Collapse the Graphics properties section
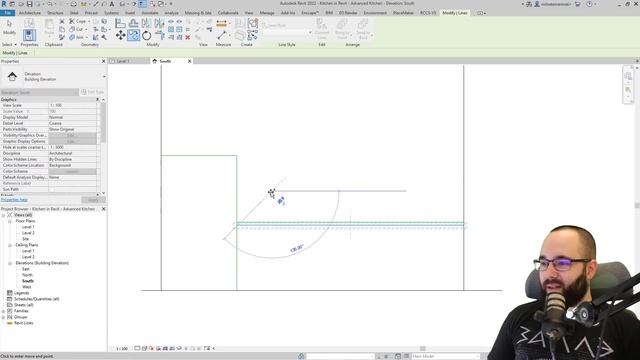This screenshot has height=360, width=640. [x=97, y=100]
